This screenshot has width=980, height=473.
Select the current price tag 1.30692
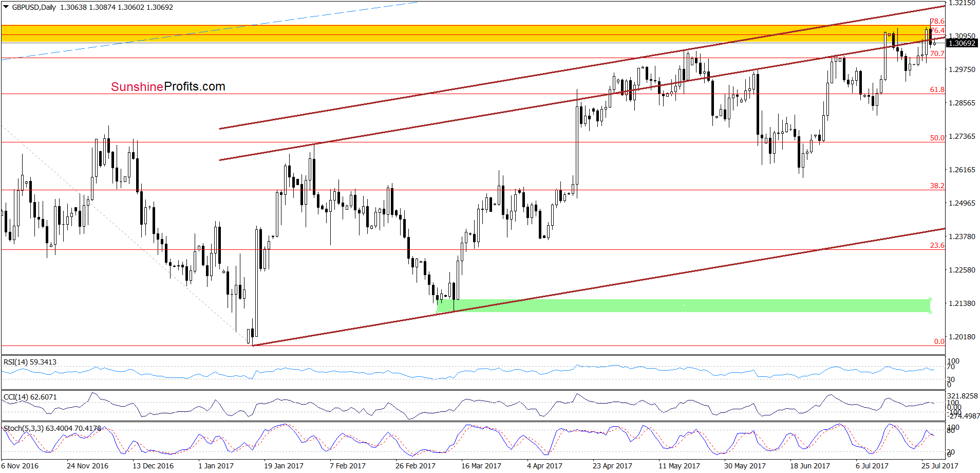[962, 43]
